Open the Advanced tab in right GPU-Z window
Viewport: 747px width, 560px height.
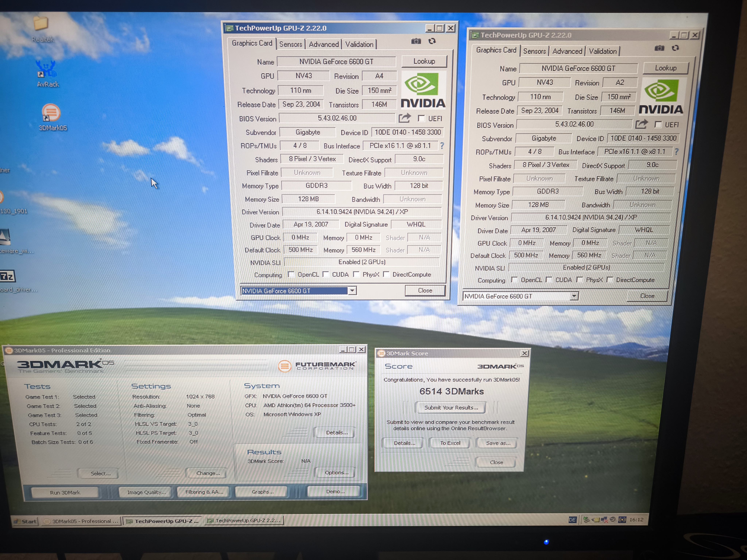567,51
